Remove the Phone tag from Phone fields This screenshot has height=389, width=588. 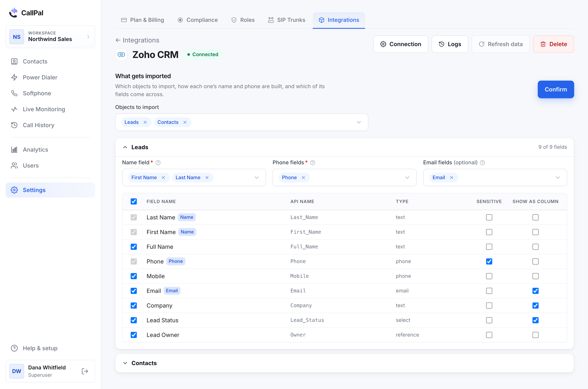pyautogui.click(x=303, y=178)
